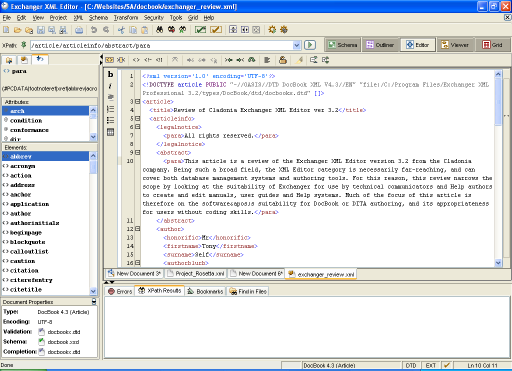The height and width of the screenshot is (371, 512).
Task: Open the Security menu
Action: click(x=154, y=18)
